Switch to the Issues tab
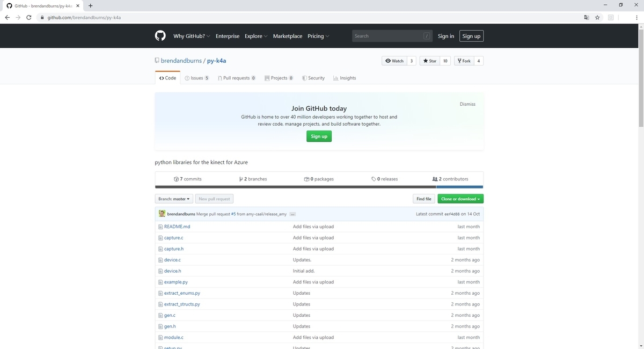The image size is (644, 349). coord(197,78)
